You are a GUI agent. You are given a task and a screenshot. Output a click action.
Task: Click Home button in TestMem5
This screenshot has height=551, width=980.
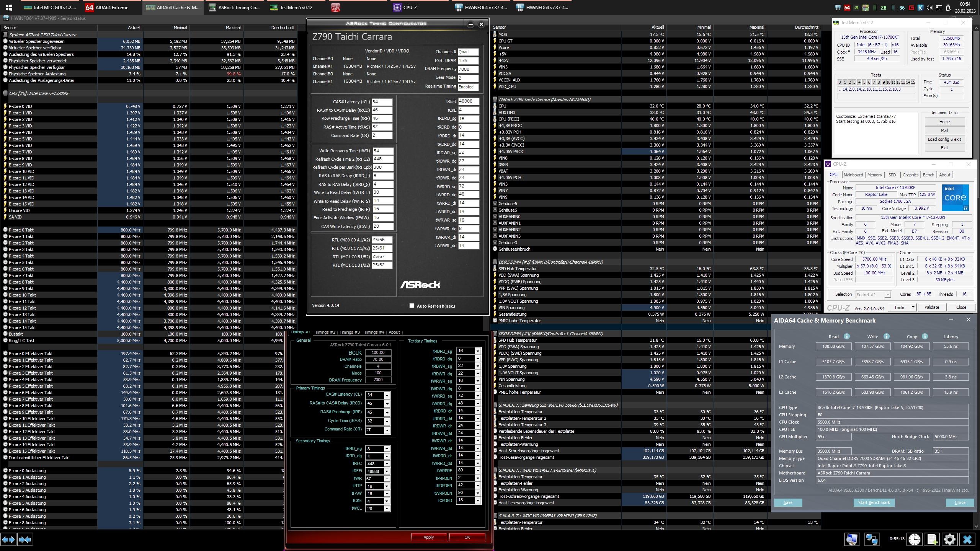click(944, 122)
